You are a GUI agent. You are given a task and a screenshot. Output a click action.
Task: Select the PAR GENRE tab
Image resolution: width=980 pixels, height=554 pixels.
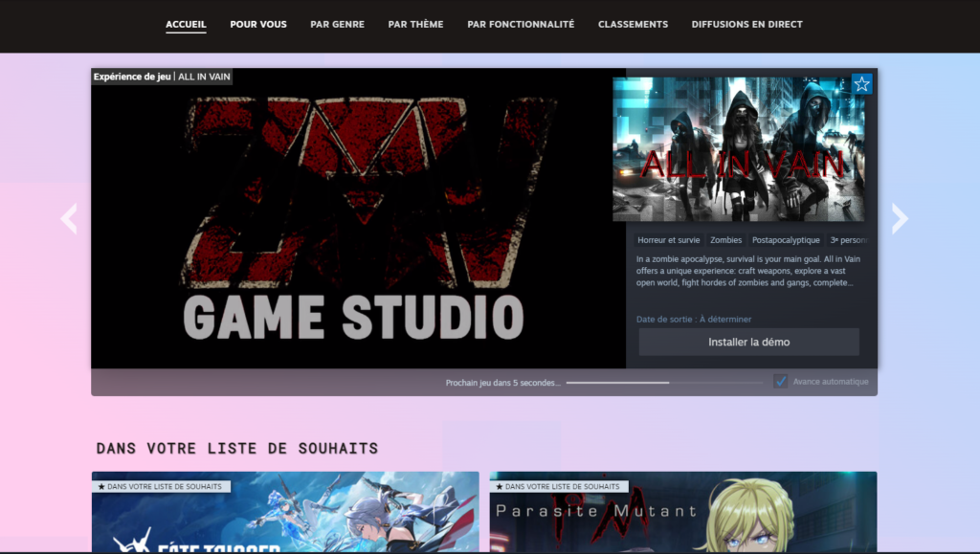click(337, 24)
